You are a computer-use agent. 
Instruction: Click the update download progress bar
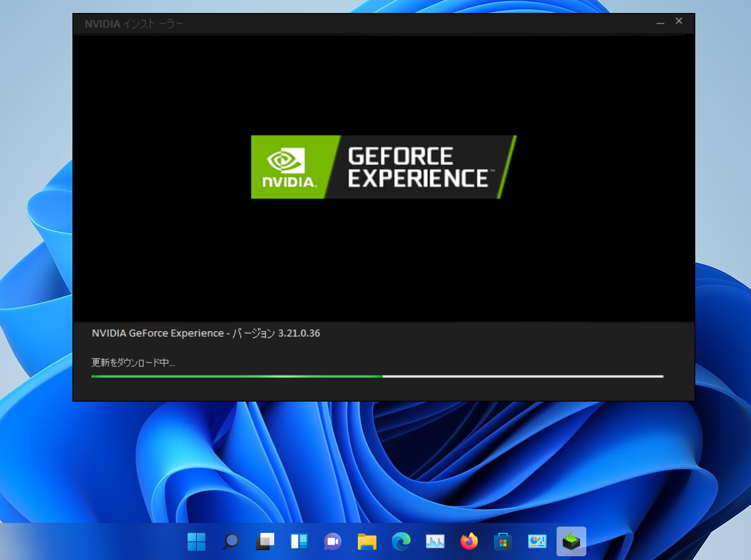378,376
